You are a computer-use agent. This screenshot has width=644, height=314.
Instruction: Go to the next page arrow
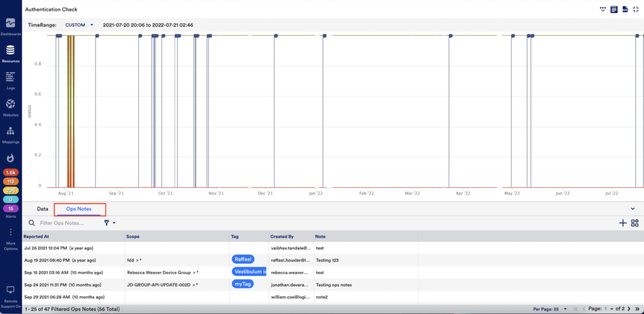629,309
